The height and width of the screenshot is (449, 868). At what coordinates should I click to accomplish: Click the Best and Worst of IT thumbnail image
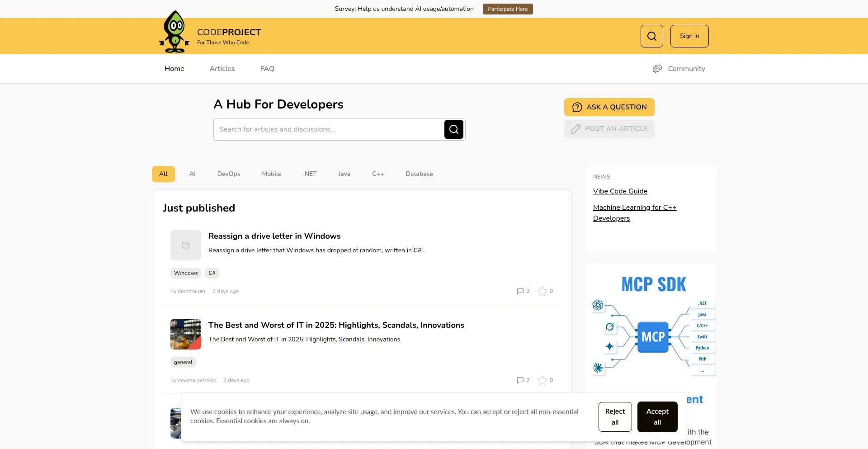tap(185, 334)
